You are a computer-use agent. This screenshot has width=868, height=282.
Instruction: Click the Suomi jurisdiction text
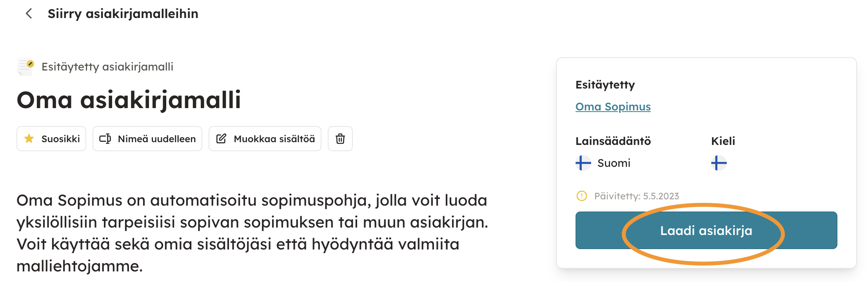614,163
